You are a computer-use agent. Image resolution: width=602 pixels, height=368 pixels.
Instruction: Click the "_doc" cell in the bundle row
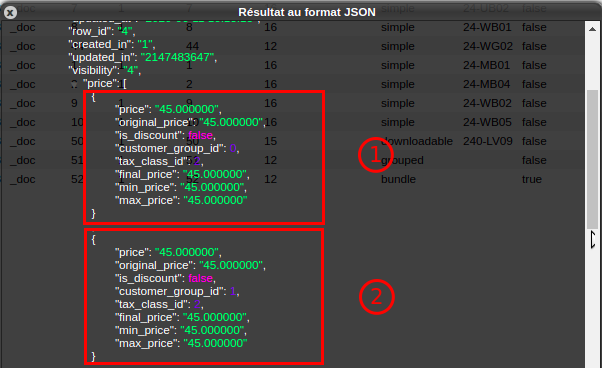[23, 179]
